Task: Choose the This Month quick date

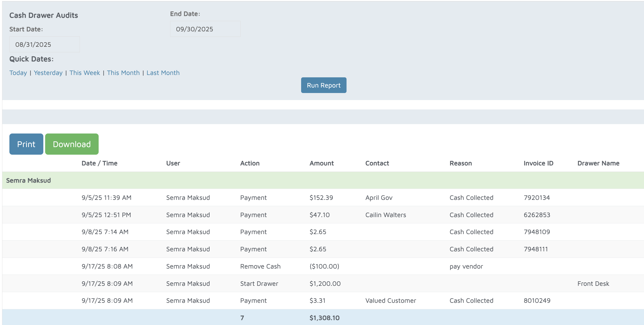Action: coord(123,73)
